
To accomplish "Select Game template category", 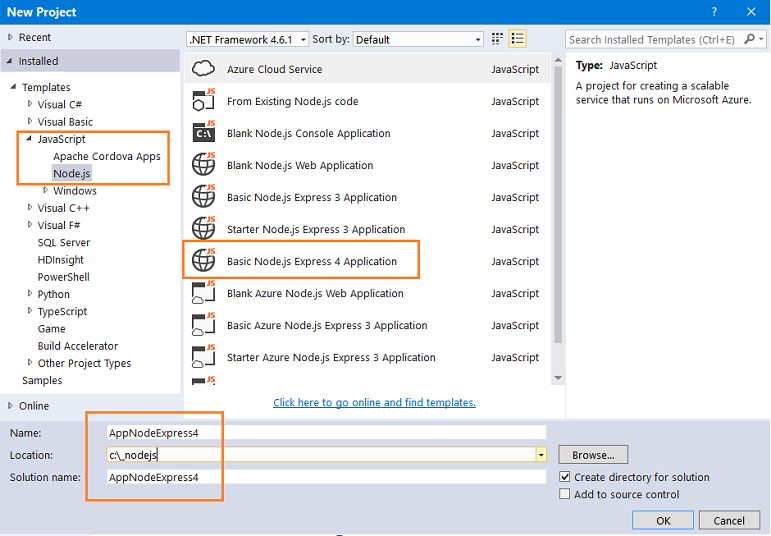I will 52,328.
